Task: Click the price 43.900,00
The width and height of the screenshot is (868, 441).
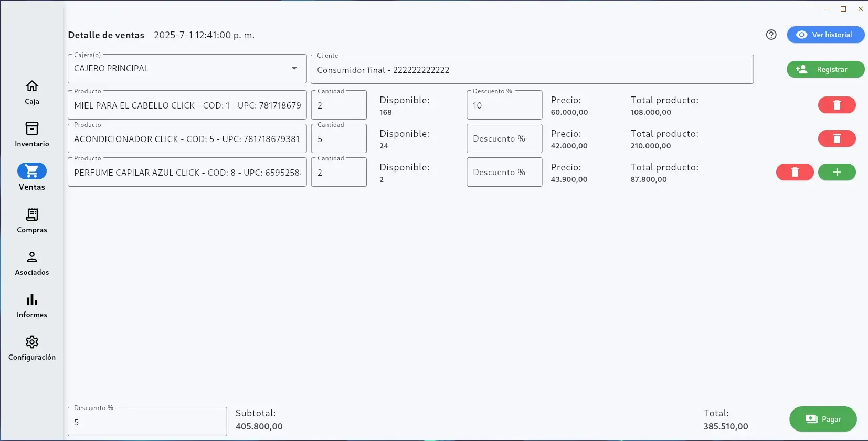Action: coord(569,179)
